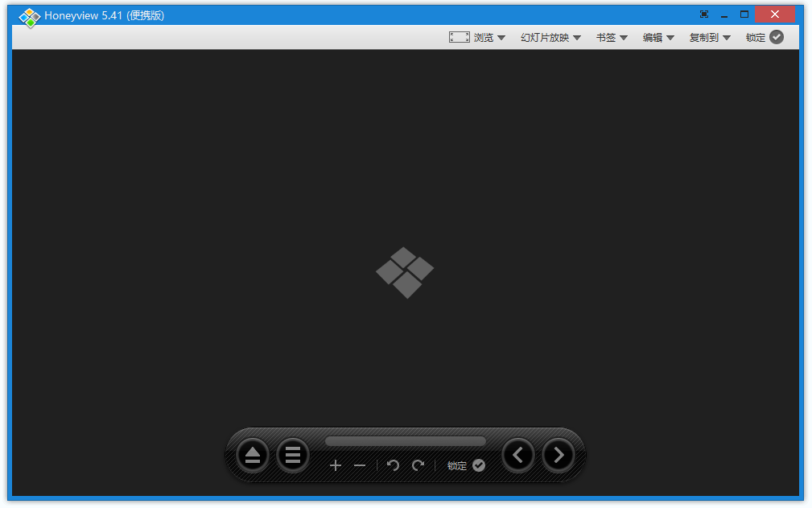Rotate image counterclockwise
The width and height of the screenshot is (812, 508).
393,465
